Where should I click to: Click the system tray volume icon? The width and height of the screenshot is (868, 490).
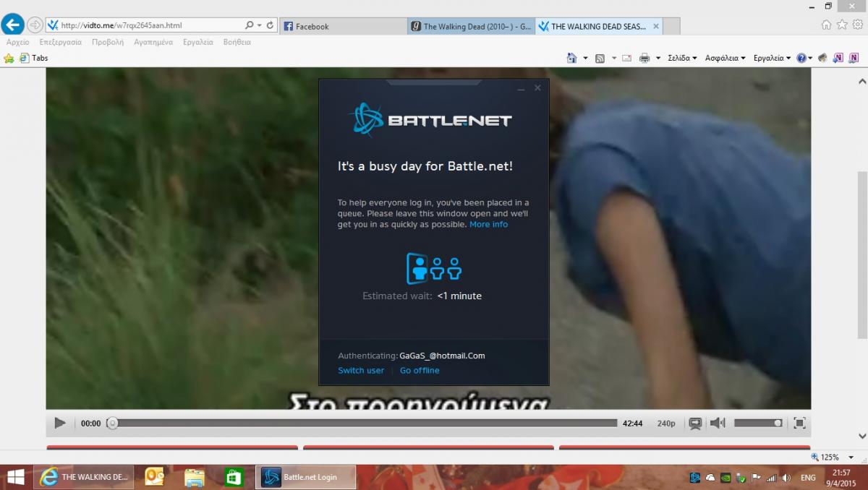(786, 478)
